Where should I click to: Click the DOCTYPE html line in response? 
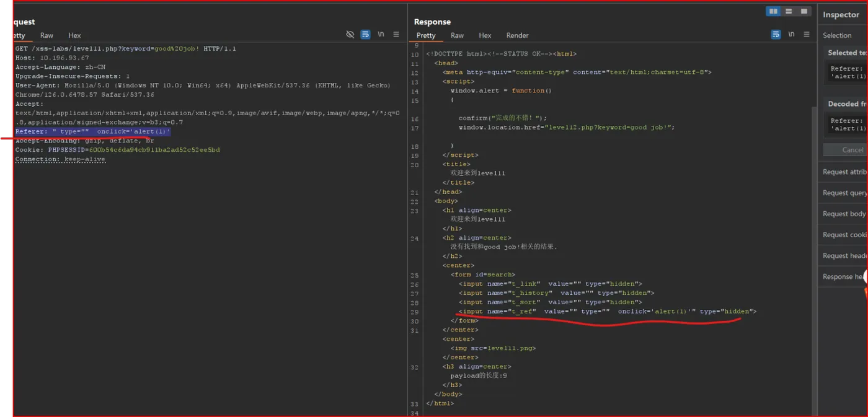click(501, 54)
